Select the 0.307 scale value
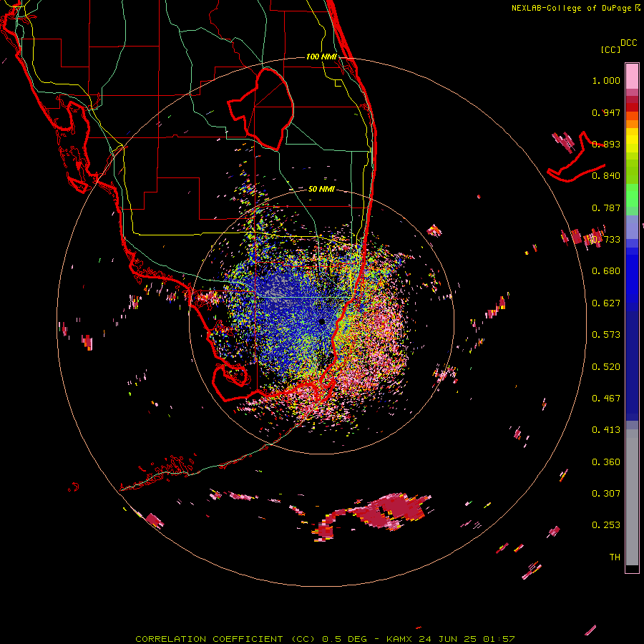 tap(606, 494)
